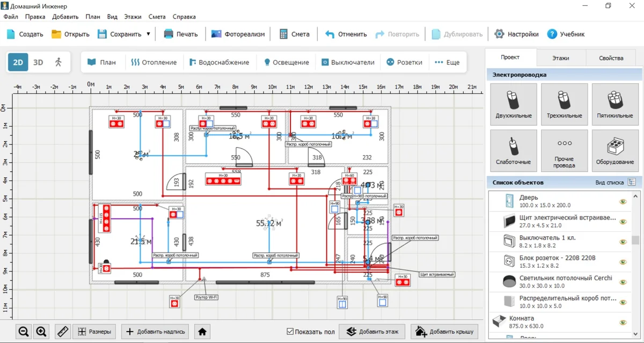Toggle the Показать пол checkbox
Image resolution: width=644 pixels, height=343 pixels.
click(x=290, y=332)
